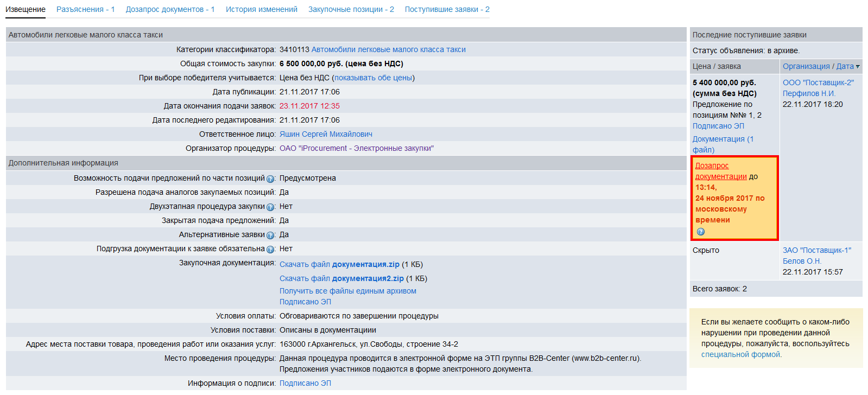Open supplier ООО "Поставщик-2" profile
The image size is (868, 395).
pyautogui.click(x=818, y=82)
